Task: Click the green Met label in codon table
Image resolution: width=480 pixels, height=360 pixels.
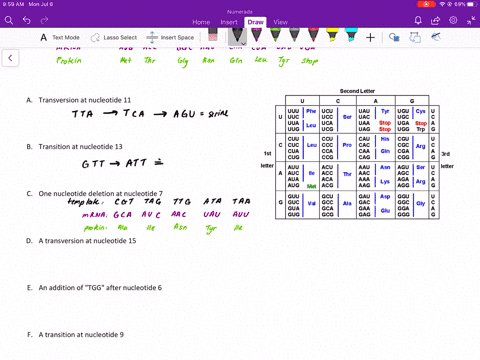Action: point(311,186)
